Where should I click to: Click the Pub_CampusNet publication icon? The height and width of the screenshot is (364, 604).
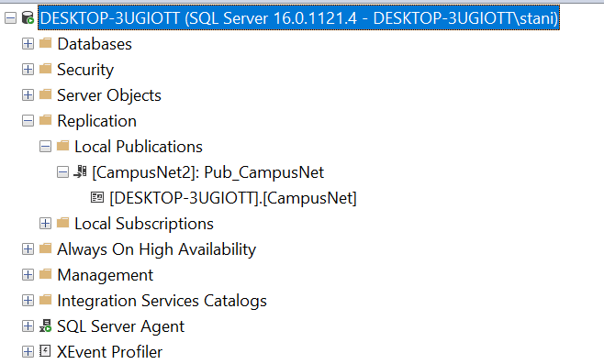80,171
